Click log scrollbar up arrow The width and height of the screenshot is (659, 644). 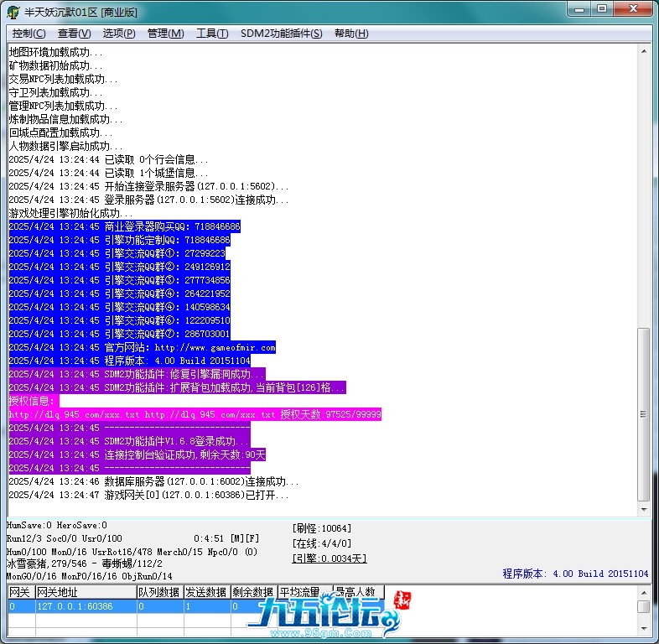tap(644, 51)
